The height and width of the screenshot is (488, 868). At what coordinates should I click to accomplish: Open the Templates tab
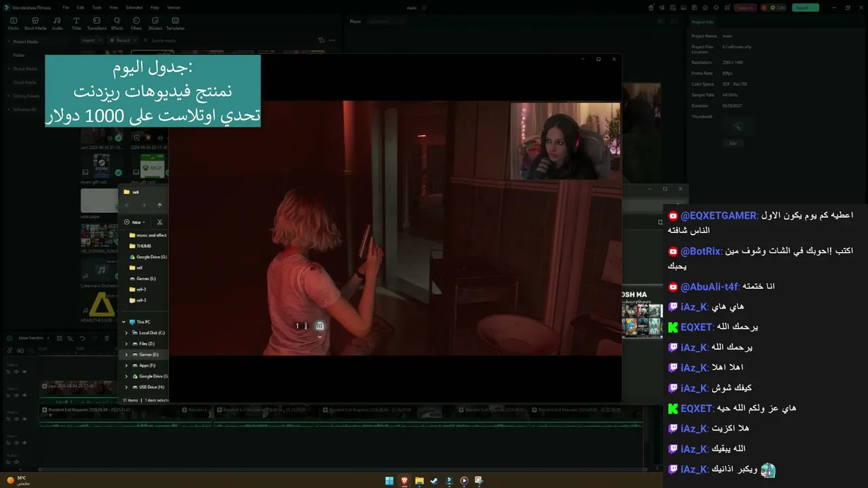click(x=175, y=24)
